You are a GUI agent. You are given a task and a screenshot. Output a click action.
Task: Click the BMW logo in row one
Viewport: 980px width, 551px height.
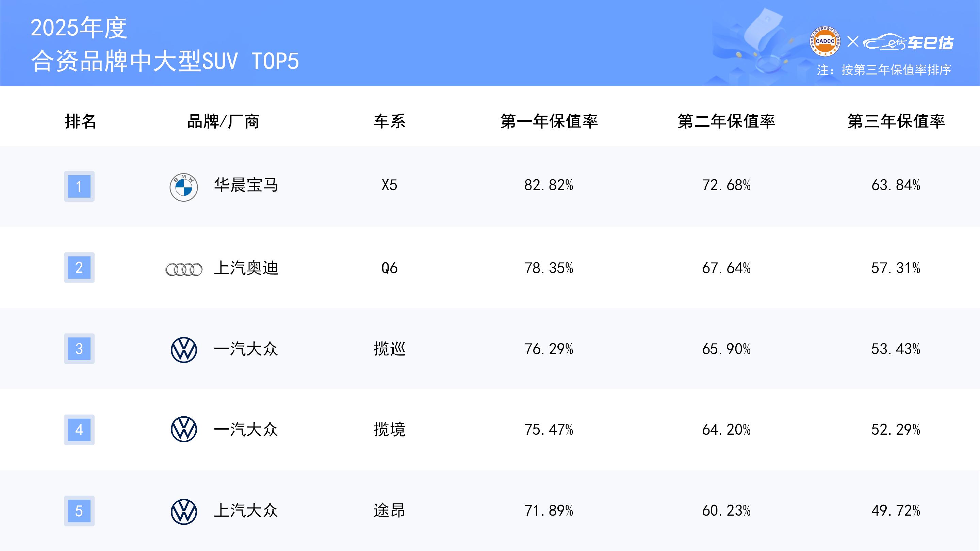[183, 187]
